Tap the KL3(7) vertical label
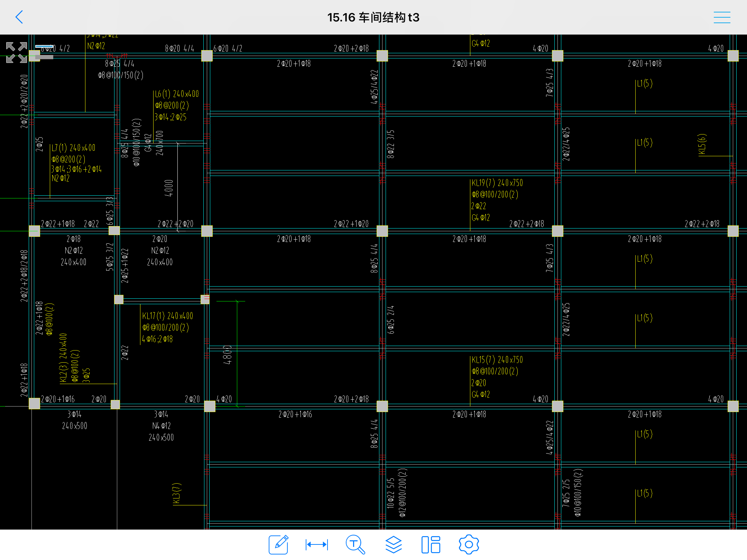The image size is (747, 560). point(176,494)
